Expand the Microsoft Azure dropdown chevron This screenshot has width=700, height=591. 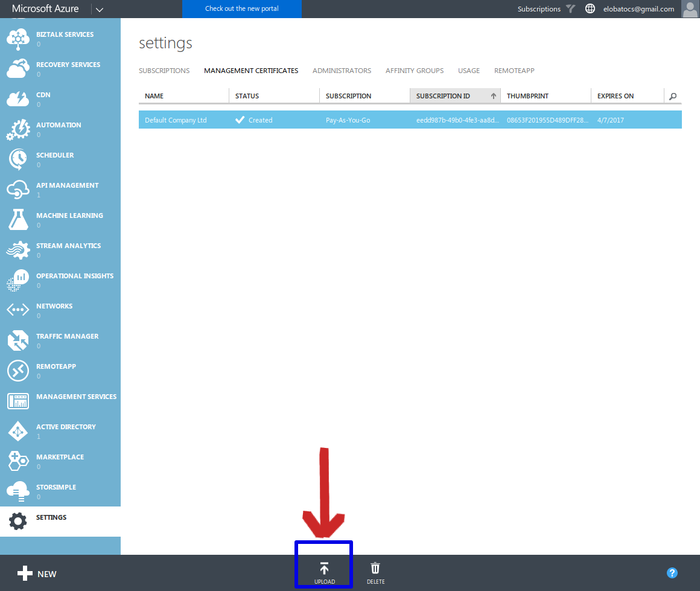100,10
